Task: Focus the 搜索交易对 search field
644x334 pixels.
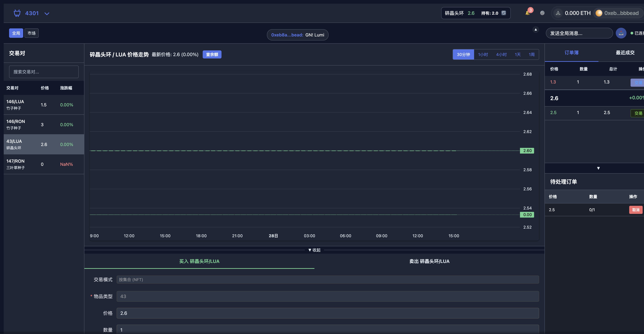Action: click(44, 72)
